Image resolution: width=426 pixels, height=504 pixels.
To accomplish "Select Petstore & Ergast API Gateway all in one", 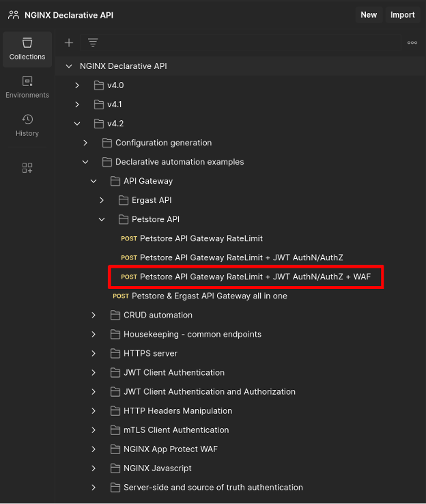I will coord(209,296).
